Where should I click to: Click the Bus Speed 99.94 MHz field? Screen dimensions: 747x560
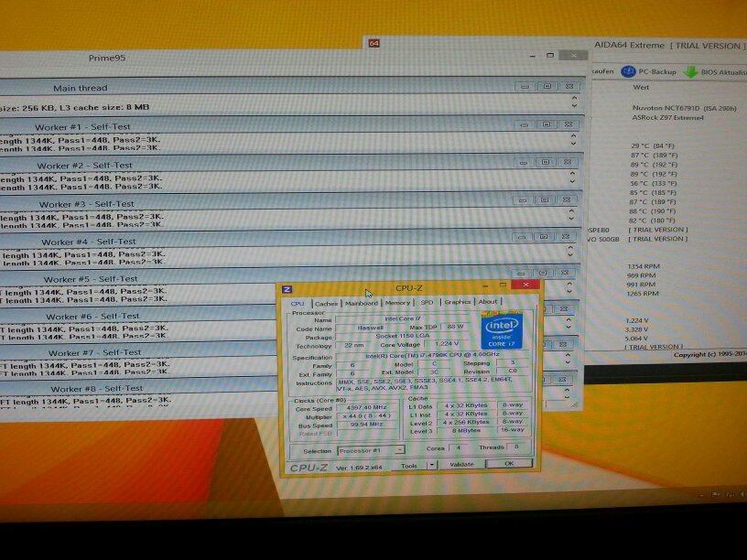367,425
